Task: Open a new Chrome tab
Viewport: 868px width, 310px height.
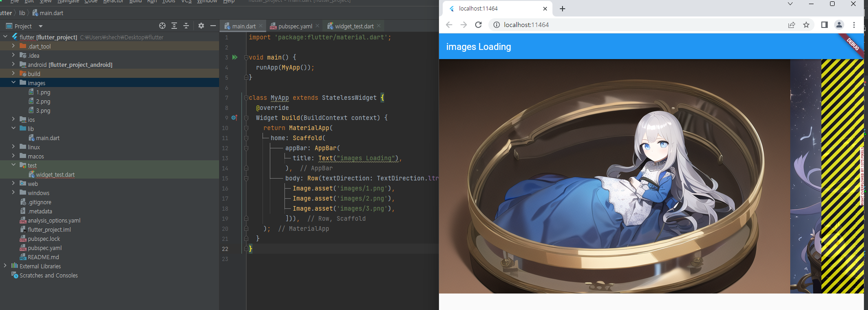Action: pos(563,9)
